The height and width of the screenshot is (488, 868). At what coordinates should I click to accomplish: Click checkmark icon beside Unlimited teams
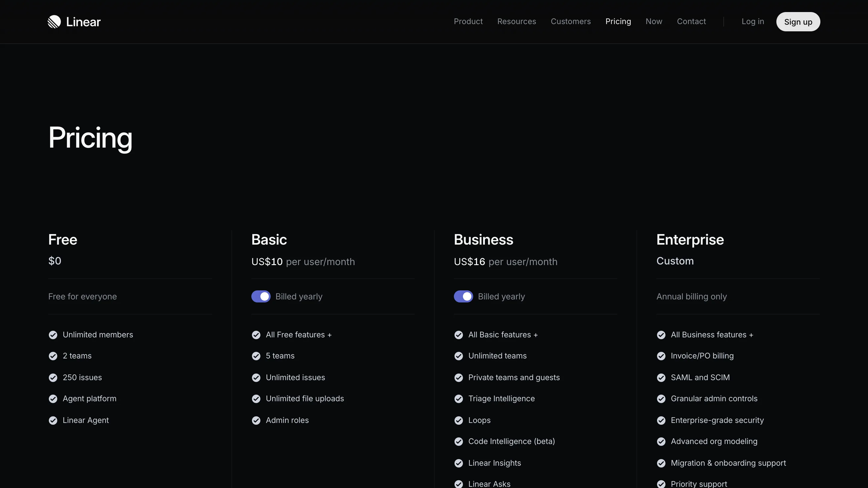pyautogui.click(x=459, y=356)
